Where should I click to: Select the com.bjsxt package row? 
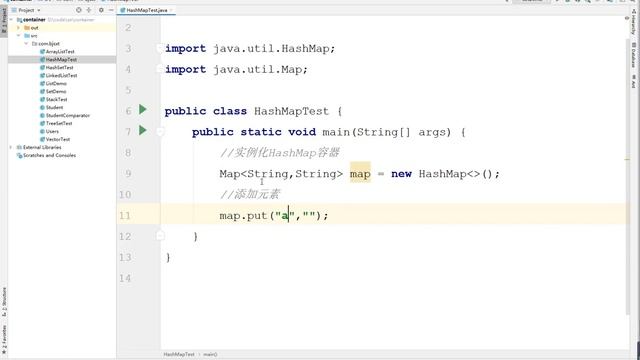[62, 44]
